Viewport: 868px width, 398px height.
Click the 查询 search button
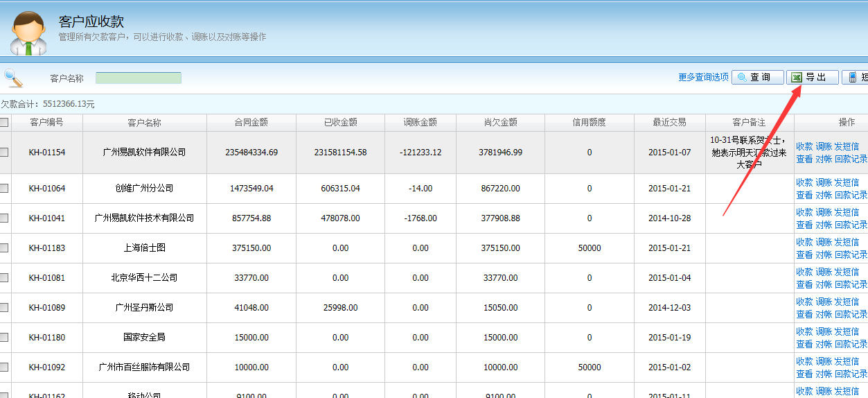758,78
